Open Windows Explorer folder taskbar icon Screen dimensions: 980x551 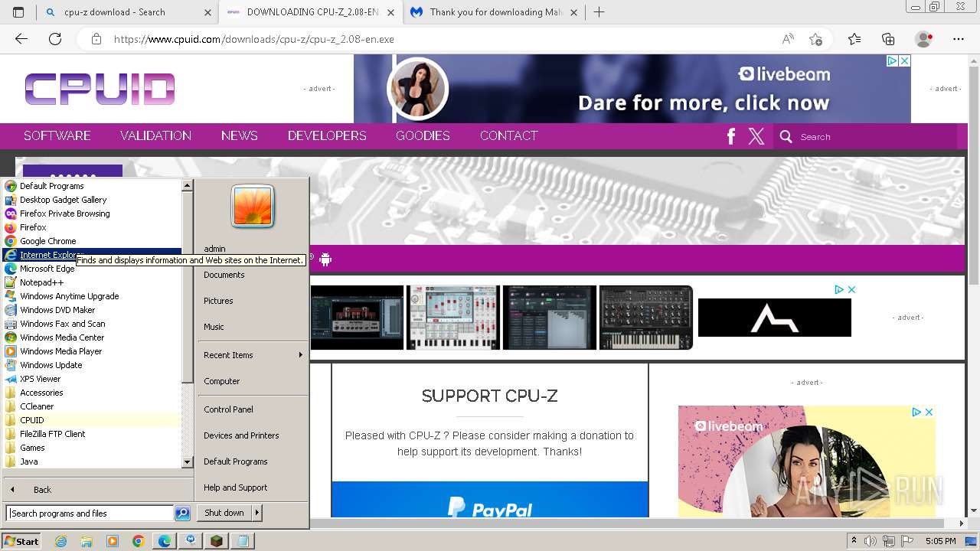pyautogui.click(x=87, y=541)
